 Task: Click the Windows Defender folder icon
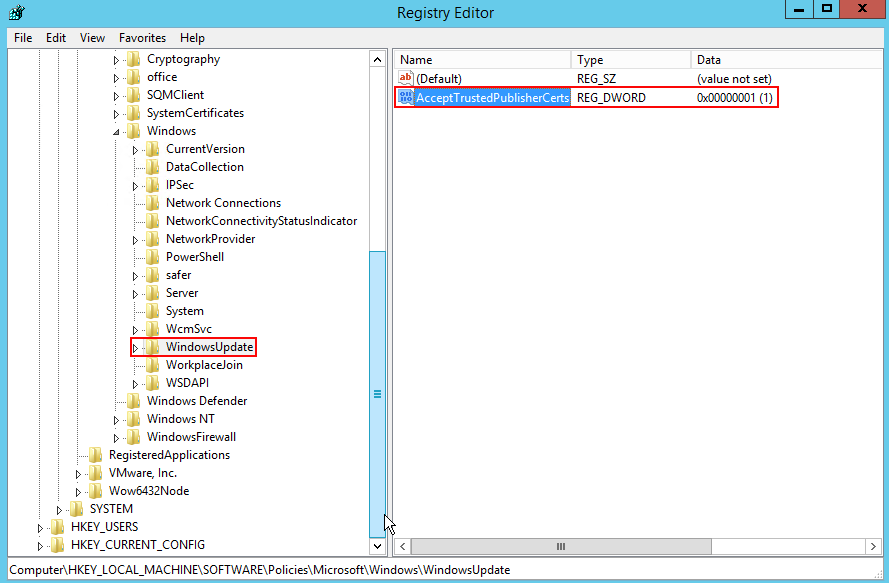click(133, 401)
